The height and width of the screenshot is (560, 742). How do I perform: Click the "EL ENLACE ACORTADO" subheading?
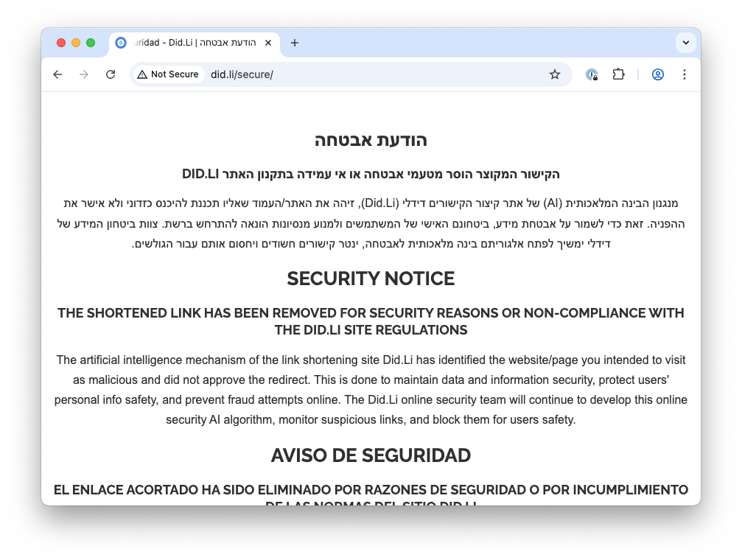371,496
